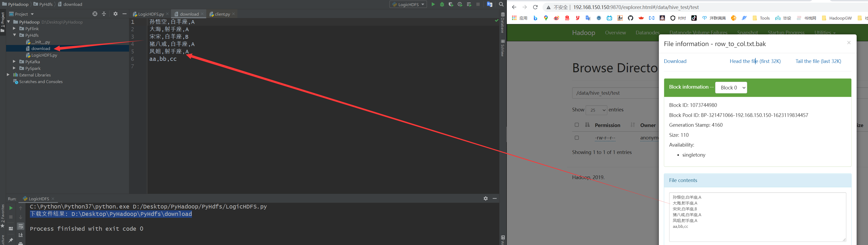Click the profile run icon in the toolbar
Image resolution: width=868 pixels, height=245 pixels.
tap(460, 4)
